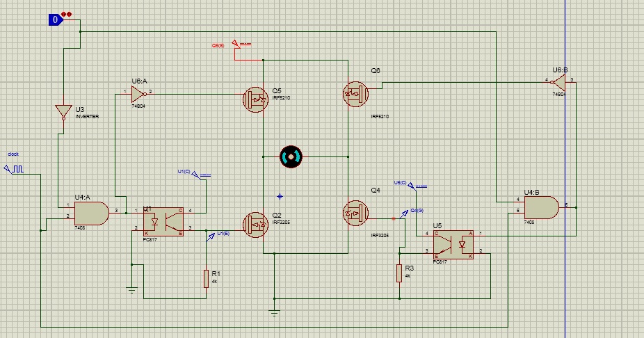644x338 pixels.
Task: Click the U5 reference label
Action: tap(437, 225)
